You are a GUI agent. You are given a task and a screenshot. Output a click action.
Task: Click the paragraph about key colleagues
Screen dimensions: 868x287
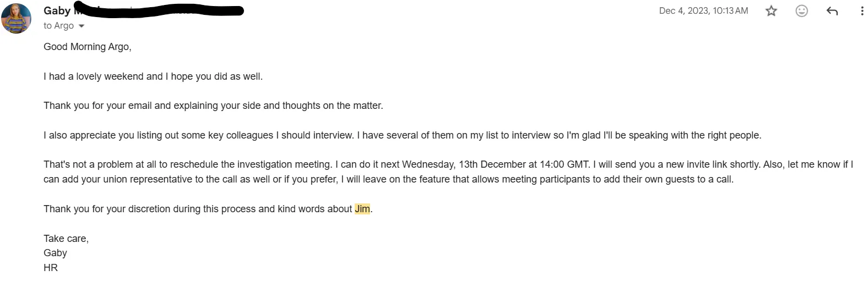point(402,135)
